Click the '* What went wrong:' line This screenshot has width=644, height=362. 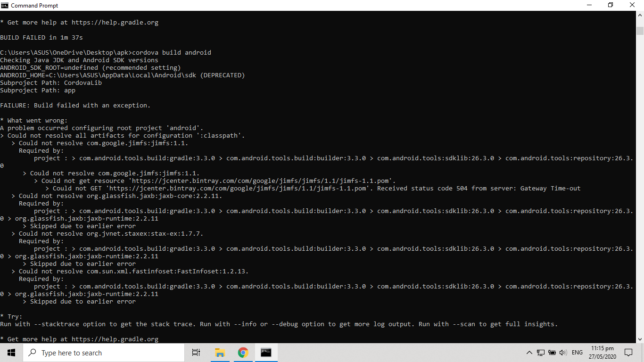[x=34, y=120]
